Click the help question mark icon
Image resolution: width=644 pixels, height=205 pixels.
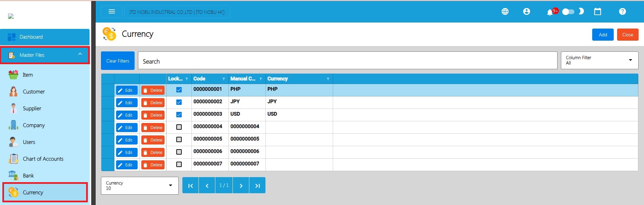(622, 12)
